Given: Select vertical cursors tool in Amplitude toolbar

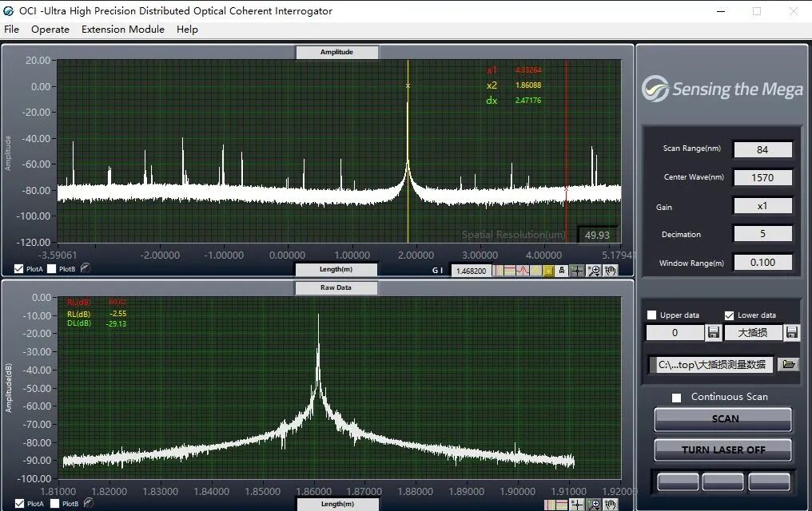Looking at the screenshot, I should [x=498, y=271].
